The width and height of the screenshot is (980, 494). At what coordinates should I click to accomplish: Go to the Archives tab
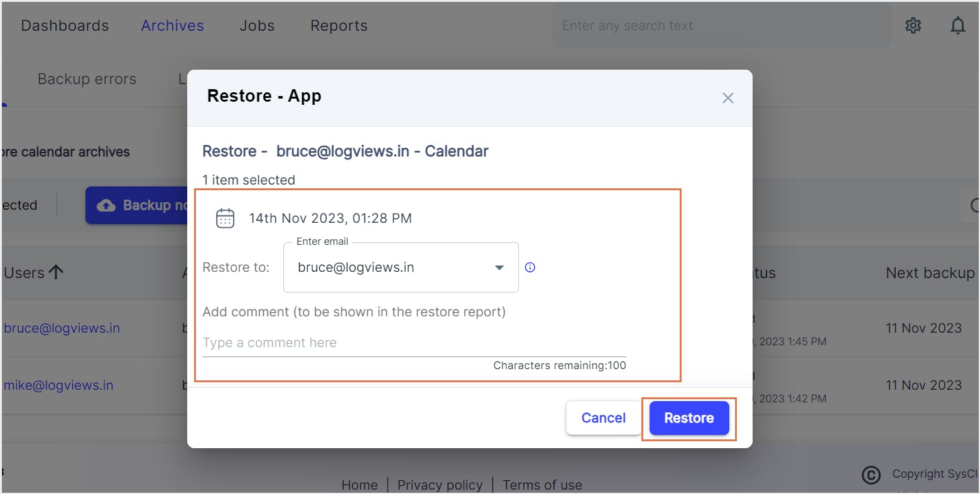172,26
